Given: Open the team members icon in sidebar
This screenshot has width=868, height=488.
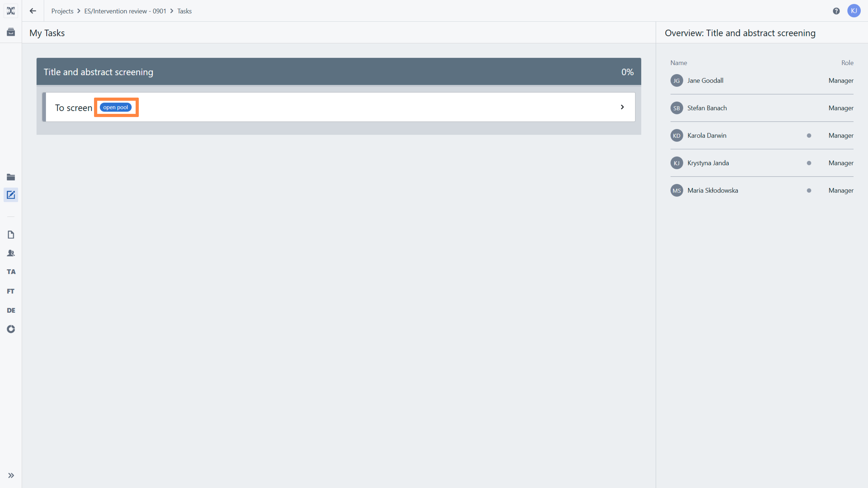Looking at the screenshot, I should coord(10,253).
